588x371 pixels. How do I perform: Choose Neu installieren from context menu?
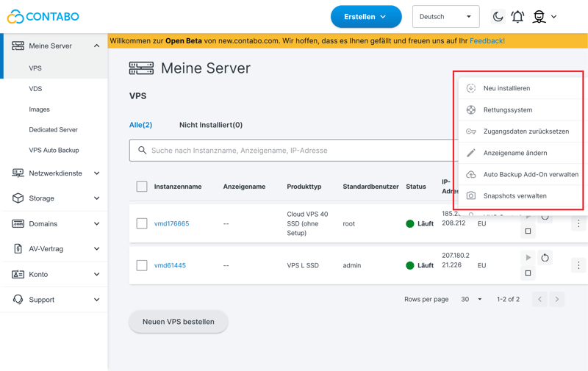(x=506, y=88)
